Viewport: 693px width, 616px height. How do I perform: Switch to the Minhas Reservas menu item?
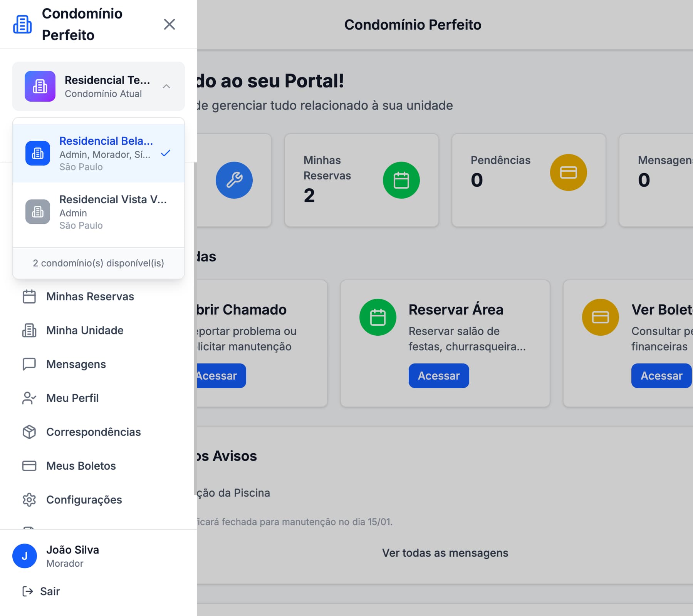[x=90, y=296]
